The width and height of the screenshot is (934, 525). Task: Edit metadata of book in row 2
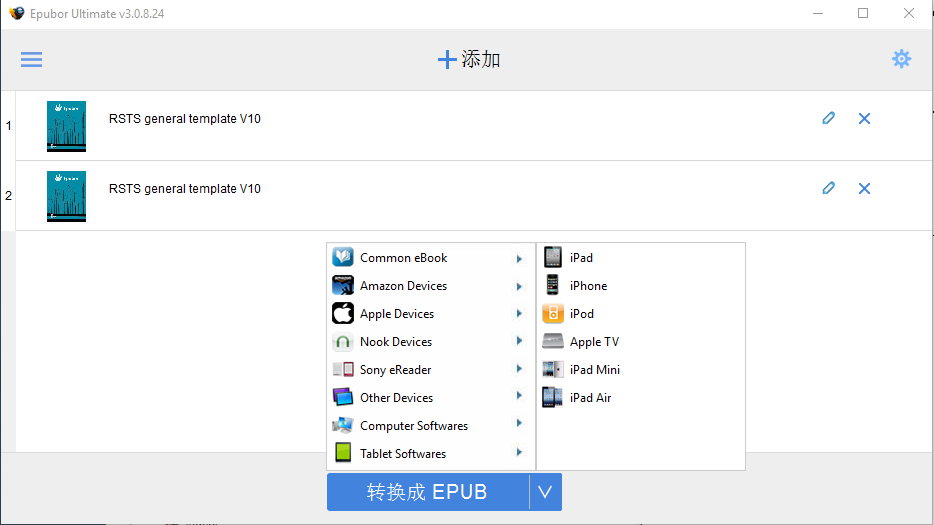click(x=828, y=188)
